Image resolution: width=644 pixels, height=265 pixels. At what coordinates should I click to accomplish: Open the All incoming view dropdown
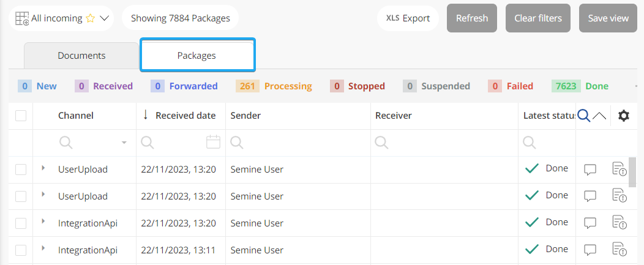(x=104, y=18)
